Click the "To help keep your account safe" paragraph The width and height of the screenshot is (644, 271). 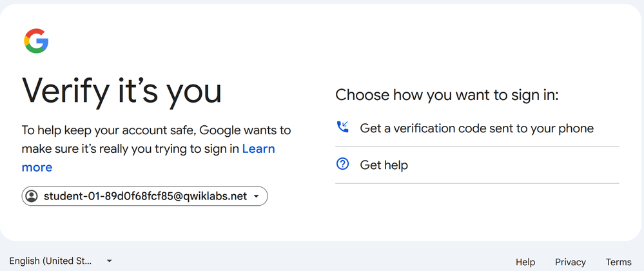(x=156, y=149)
